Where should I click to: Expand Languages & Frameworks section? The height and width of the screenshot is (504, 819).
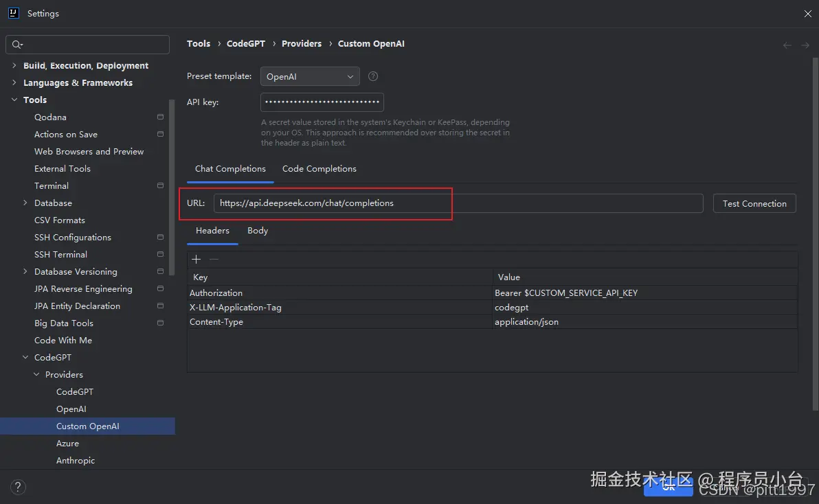(x=14, y=82)
